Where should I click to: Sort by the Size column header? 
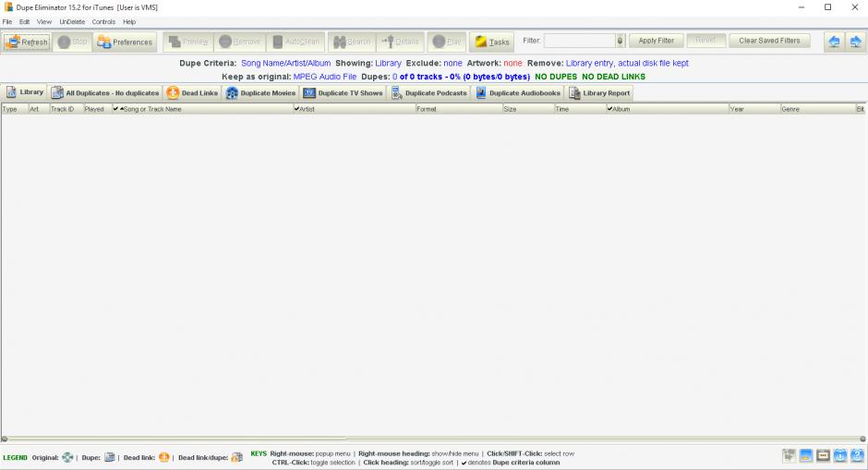529,109
